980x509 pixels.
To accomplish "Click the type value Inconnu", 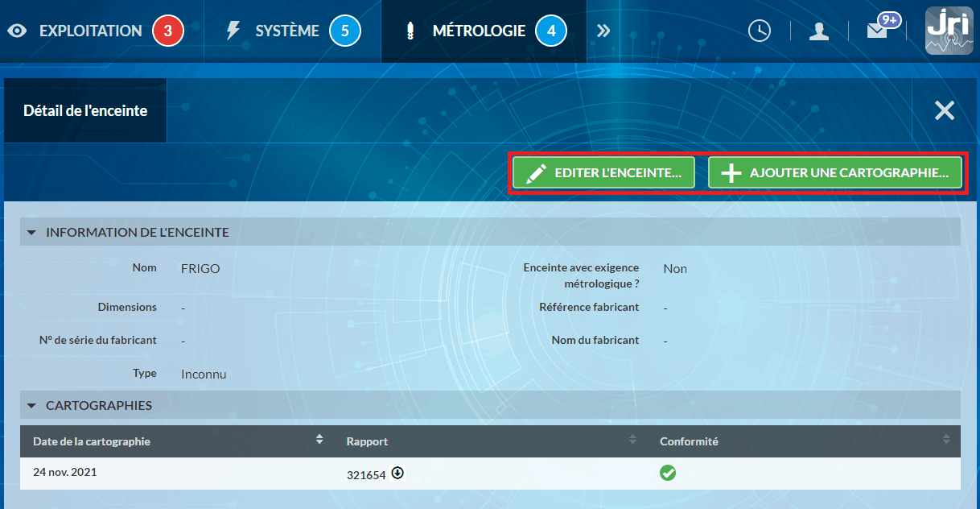I will pos(204,375).
